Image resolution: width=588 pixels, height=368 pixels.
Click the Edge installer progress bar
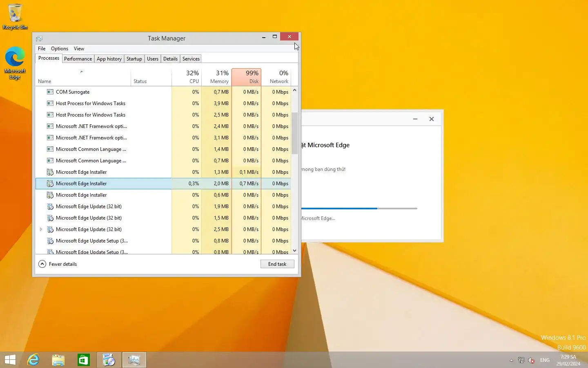point(359,209)
